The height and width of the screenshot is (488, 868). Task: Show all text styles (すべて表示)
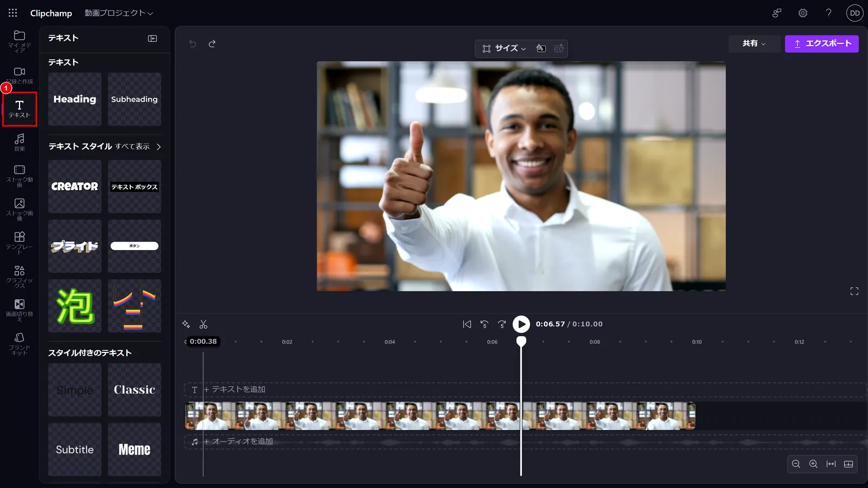pyautogui.click(x=138, y=146)
